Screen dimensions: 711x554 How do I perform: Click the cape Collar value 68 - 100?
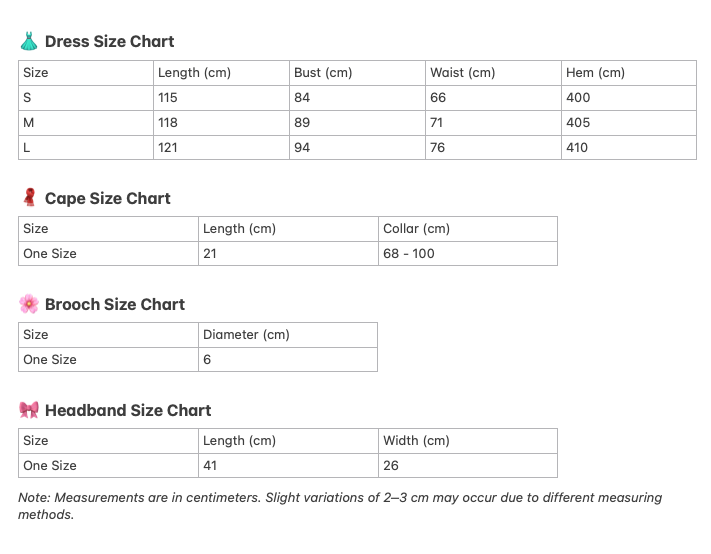[x=409, y=253]
